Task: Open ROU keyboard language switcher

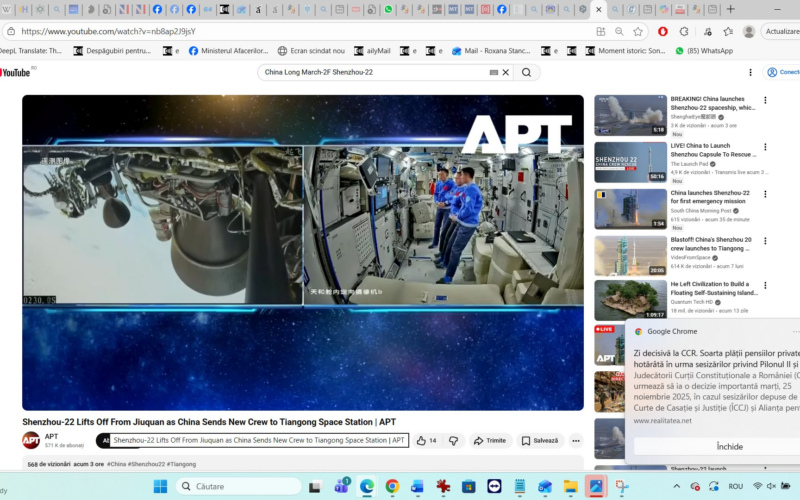Action: tap(735, 486)
